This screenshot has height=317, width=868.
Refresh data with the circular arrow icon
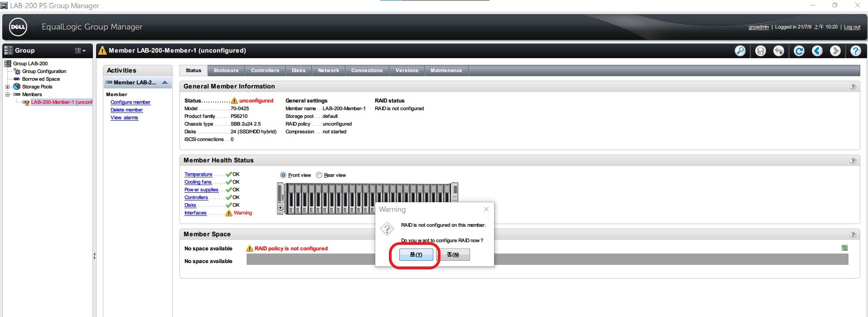[799, 51]
